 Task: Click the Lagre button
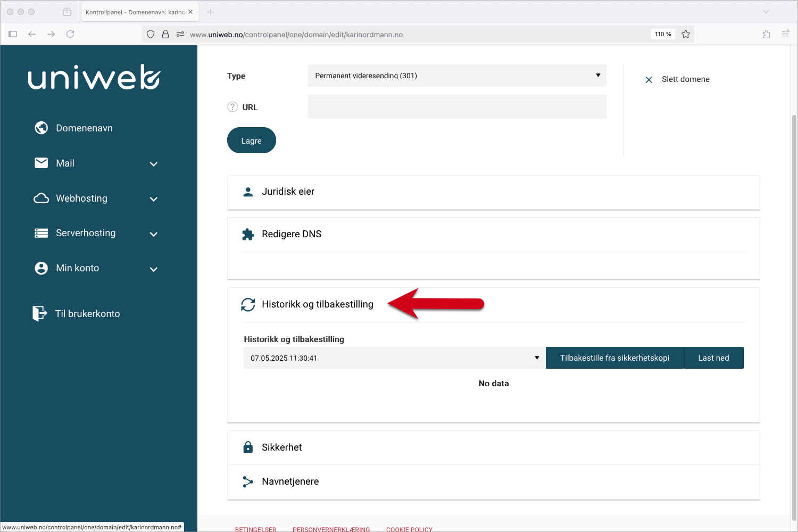pos(252,140)
